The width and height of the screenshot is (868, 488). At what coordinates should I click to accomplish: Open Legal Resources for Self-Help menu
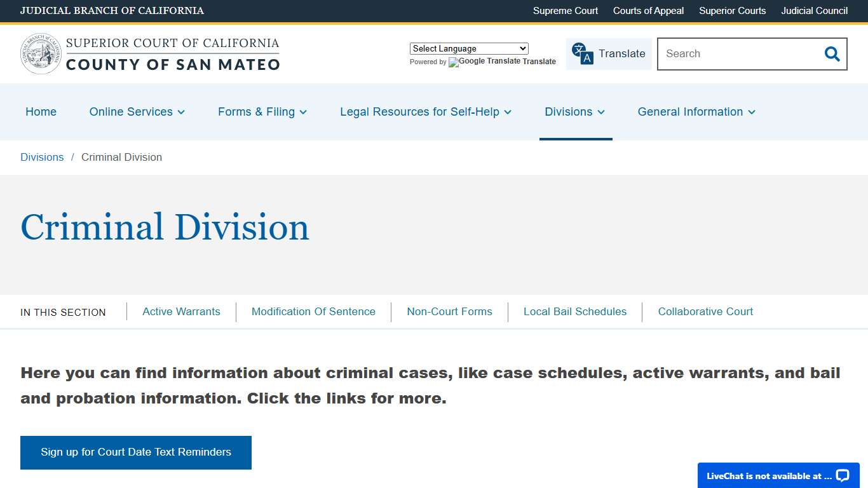click(x=425, y=112)
